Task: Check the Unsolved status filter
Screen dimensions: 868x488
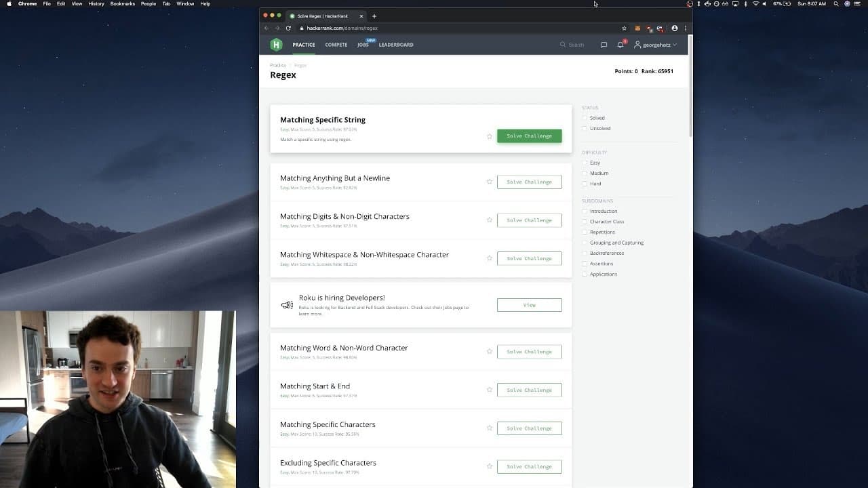Action: click(x=585, y=128)
